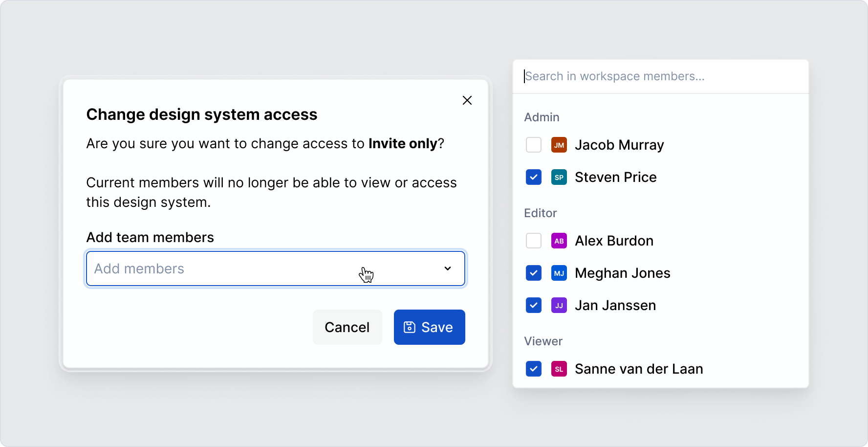The height and width of the screenshot is (447, 868).
Task: Click the floppy disk icon on Save button
Action: click(409, 327)
